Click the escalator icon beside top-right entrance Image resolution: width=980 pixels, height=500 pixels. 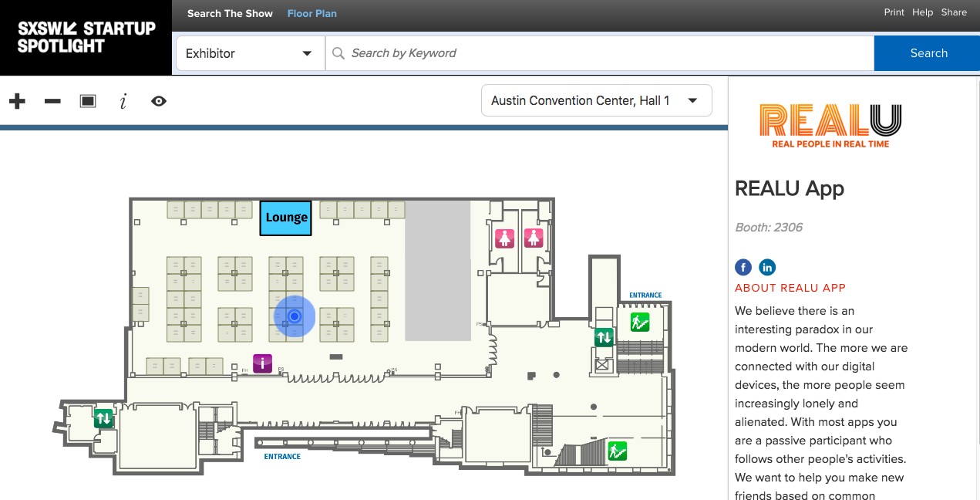point(639,322)
